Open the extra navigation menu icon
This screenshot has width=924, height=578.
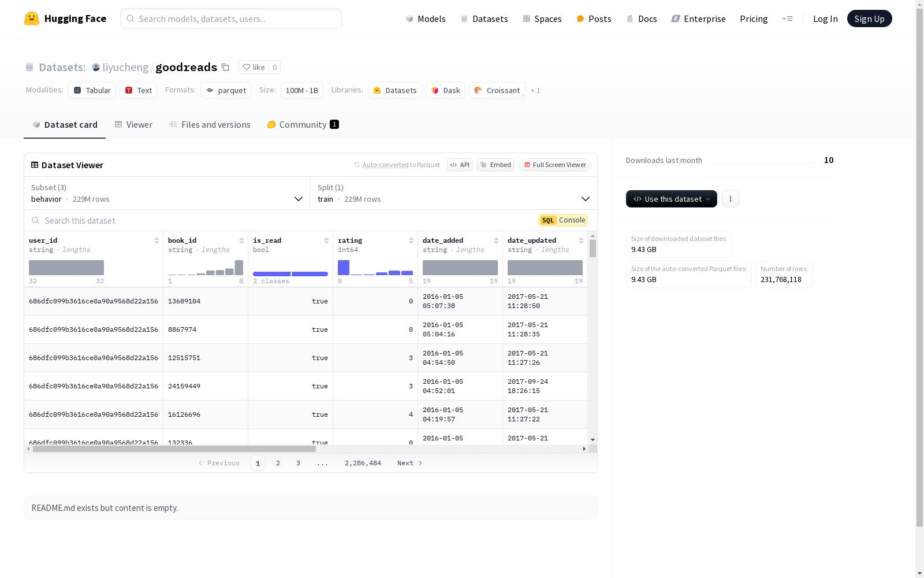click(x=787, y=18)
